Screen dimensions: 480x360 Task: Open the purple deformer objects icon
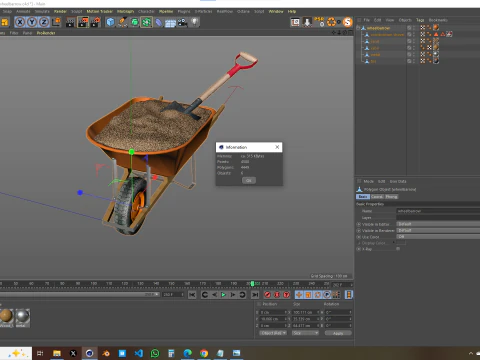point(159,22)
